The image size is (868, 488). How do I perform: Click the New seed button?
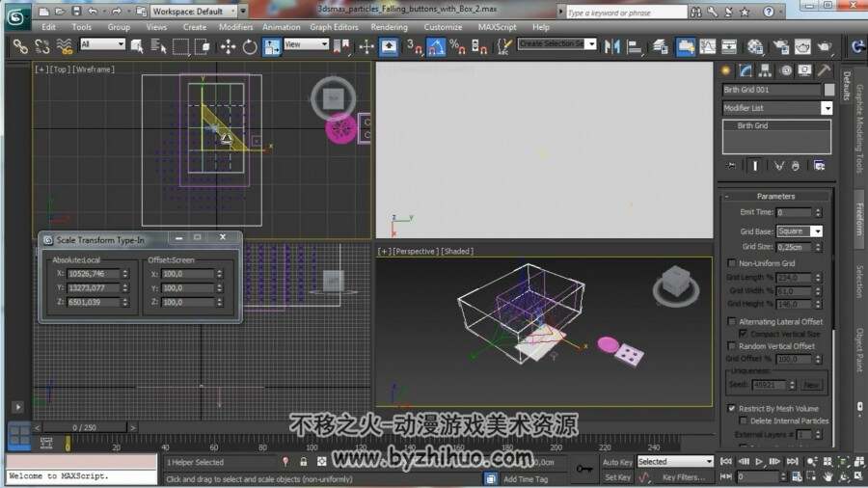point(811,385)
